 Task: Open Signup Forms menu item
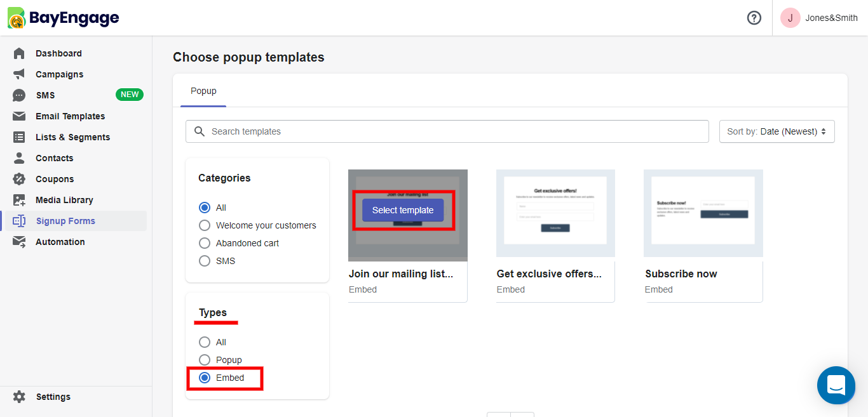[x=65, y=221]
